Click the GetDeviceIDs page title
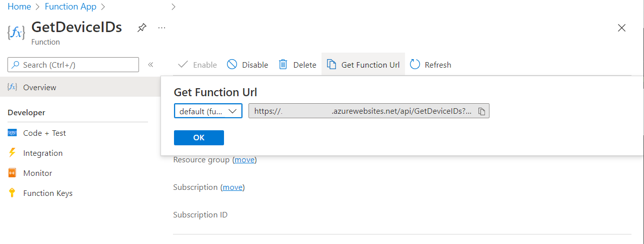This screenshot has height=244, width=644. [x=76, y=27]
